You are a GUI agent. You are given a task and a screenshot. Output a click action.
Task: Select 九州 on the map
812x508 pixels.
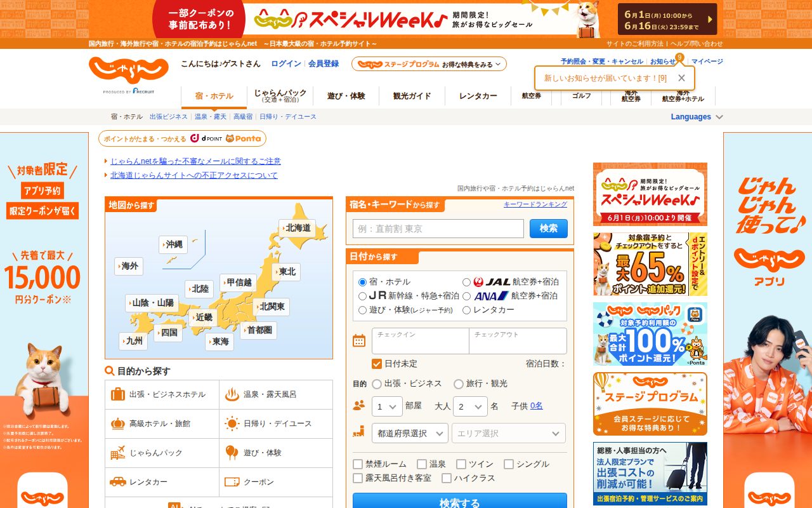click(x=133, y=341)
